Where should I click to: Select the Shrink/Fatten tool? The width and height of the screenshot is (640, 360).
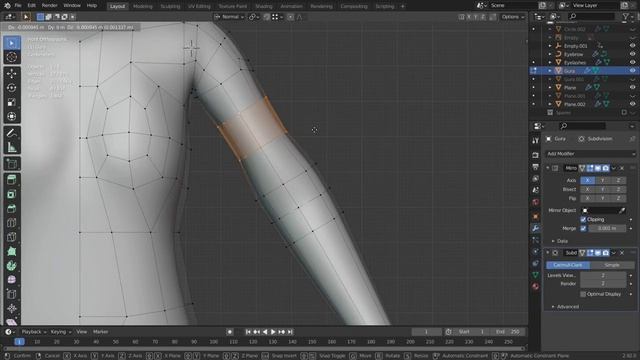[x=12, y=309]
